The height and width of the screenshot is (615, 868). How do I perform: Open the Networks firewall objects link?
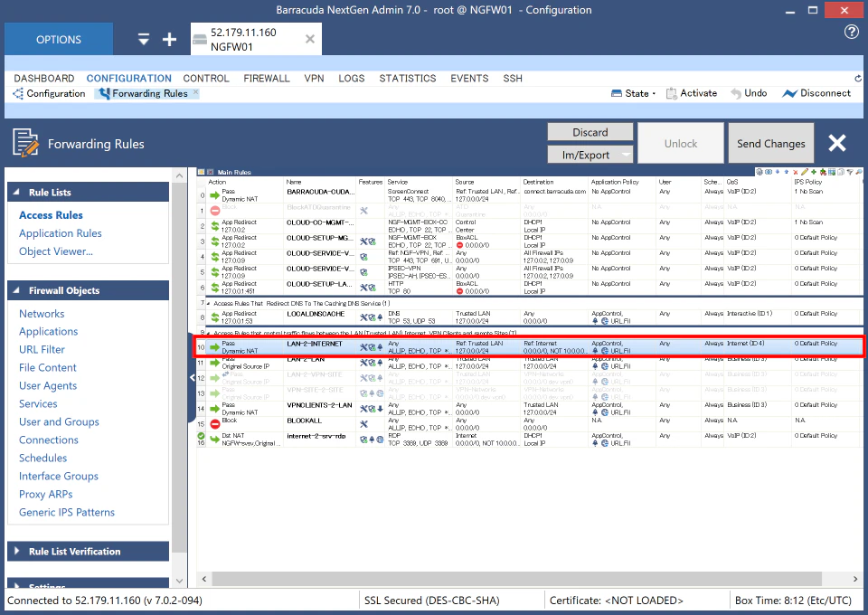42,313
